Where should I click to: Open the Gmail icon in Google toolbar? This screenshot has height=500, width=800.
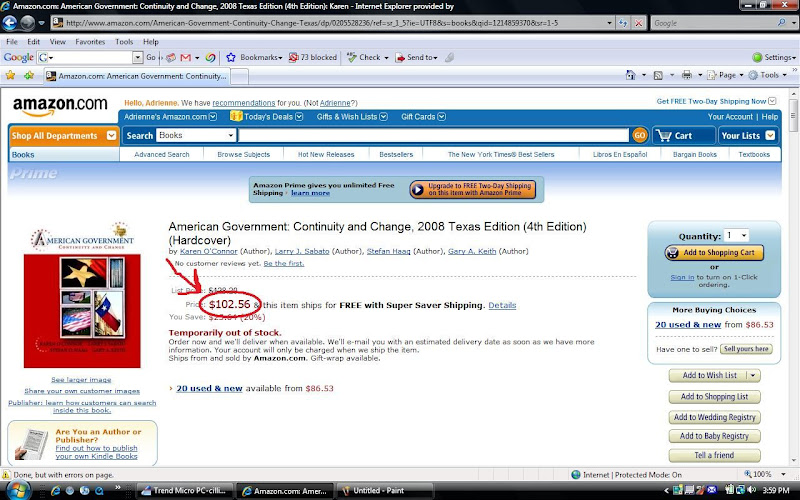click(x=185, y=58)
